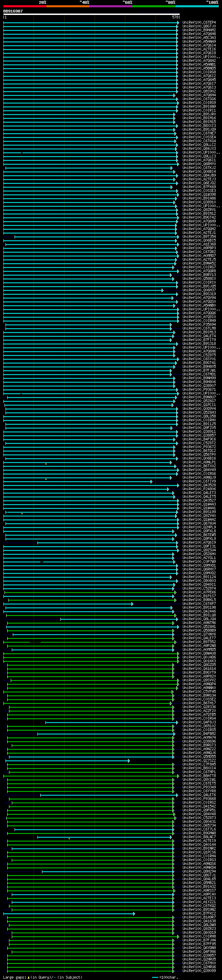Click hit label UniRef100_B8LNC7

(199, 837)
